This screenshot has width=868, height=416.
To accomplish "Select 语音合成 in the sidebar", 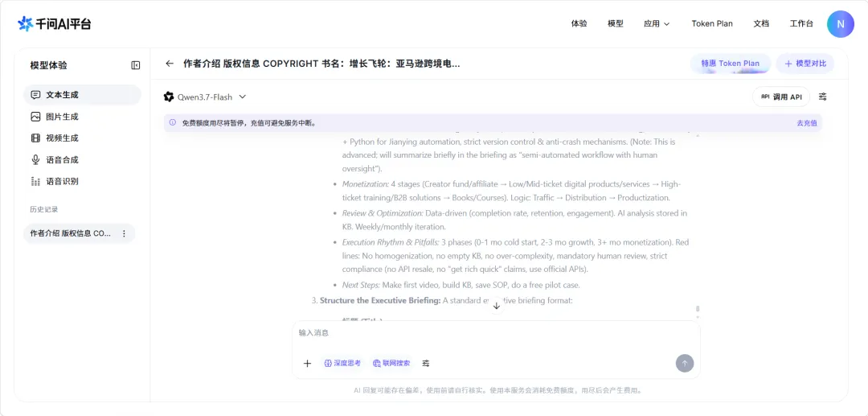I will [x=82, y=159].
